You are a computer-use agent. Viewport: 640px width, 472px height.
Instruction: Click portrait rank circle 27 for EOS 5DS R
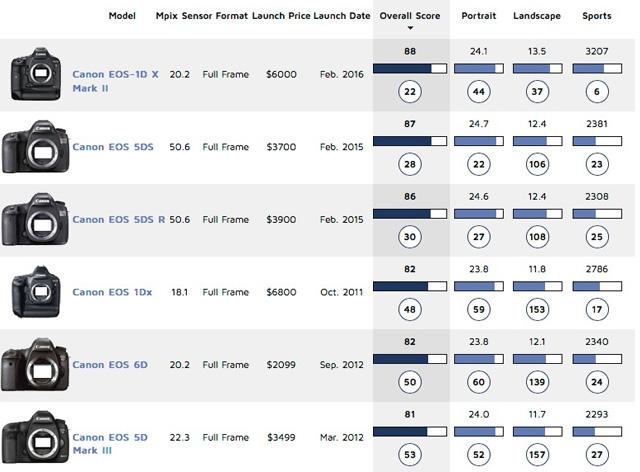tap(479, 237)
